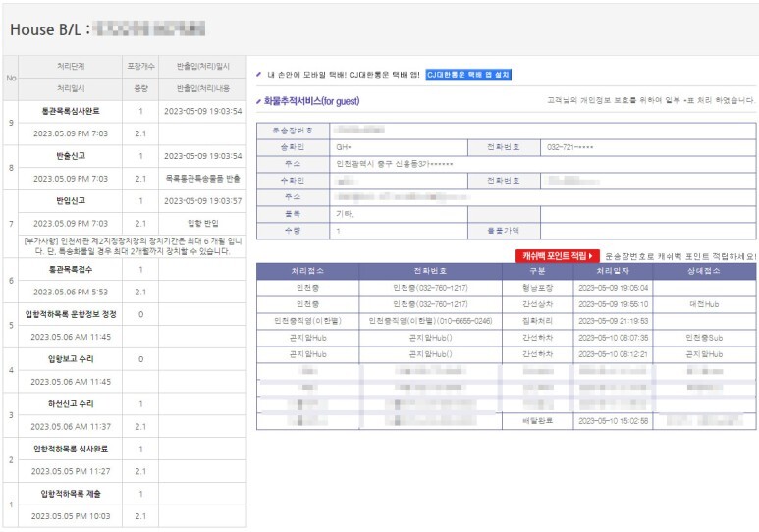Click the date 2023.05.06 AM 11:37
This screenshot has width=759, height=532.
[x=71, y=426]
